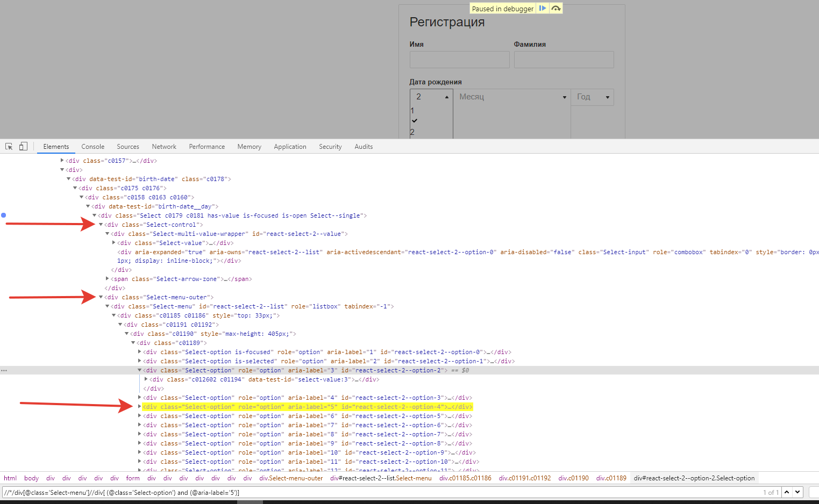819x504 pixels.
Task: Switch to the Audits tab
Action: (364, 147)
